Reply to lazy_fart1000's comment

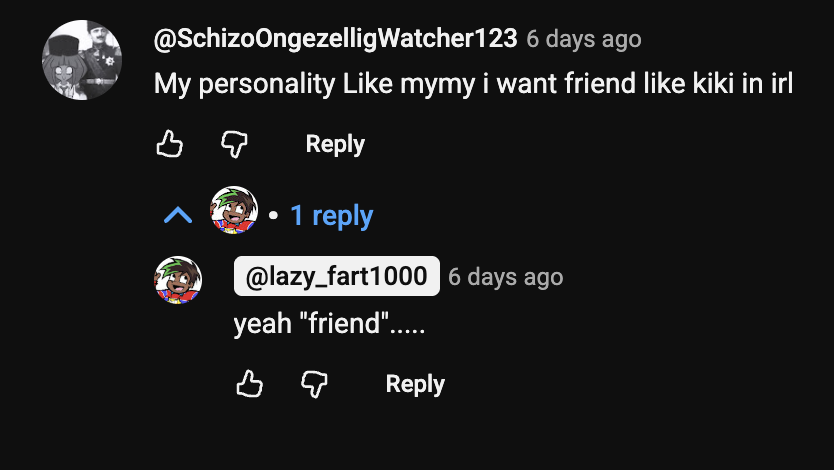415,384
